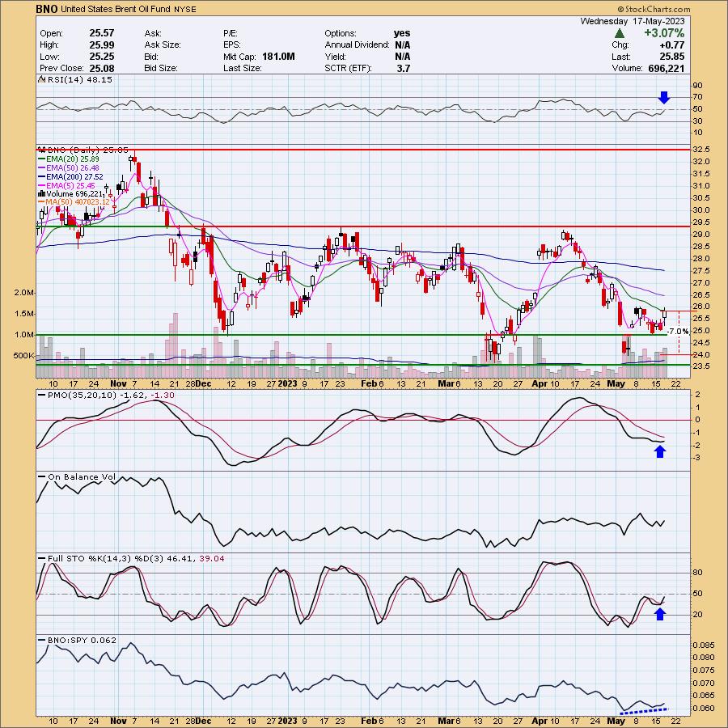Click the RSI(14) 48.15 indicator label
Screen dimensions: 728x728
click(80, 79)
